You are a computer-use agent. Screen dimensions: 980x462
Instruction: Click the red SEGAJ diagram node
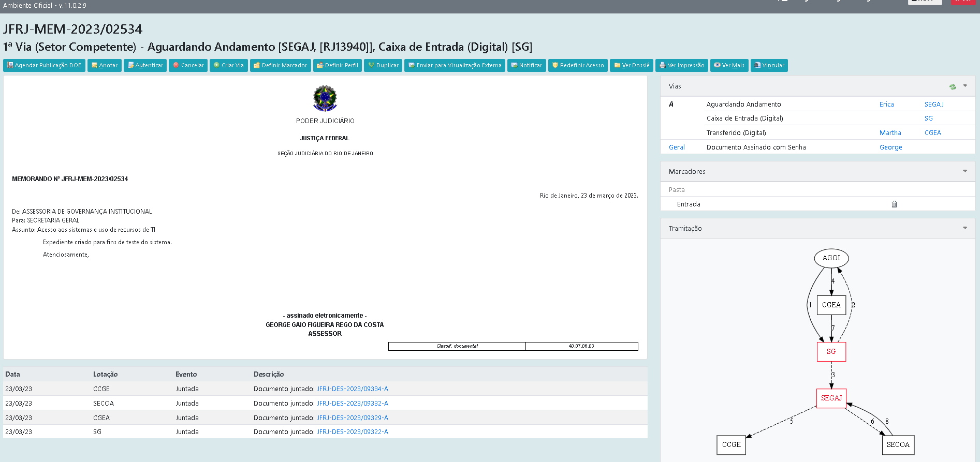831,398
